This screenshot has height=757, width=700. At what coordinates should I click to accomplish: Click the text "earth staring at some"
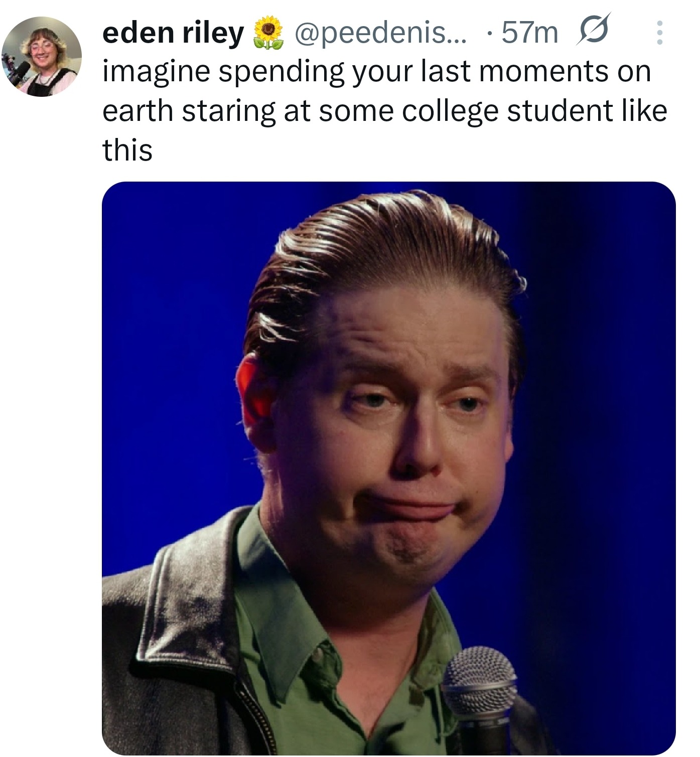(x=248, y=111)
